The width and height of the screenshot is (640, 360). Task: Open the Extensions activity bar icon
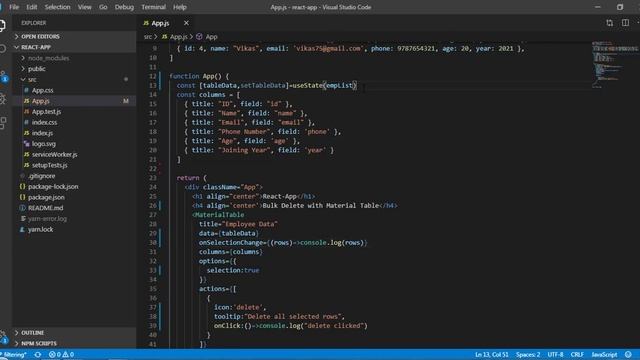[2, 122]
